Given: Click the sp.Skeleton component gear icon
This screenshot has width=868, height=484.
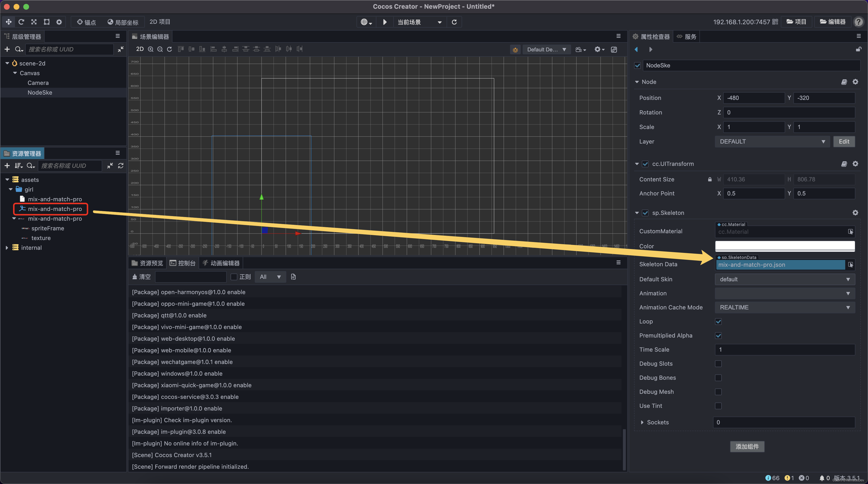Looking at the screenshot, I should (x=855, y=212).
